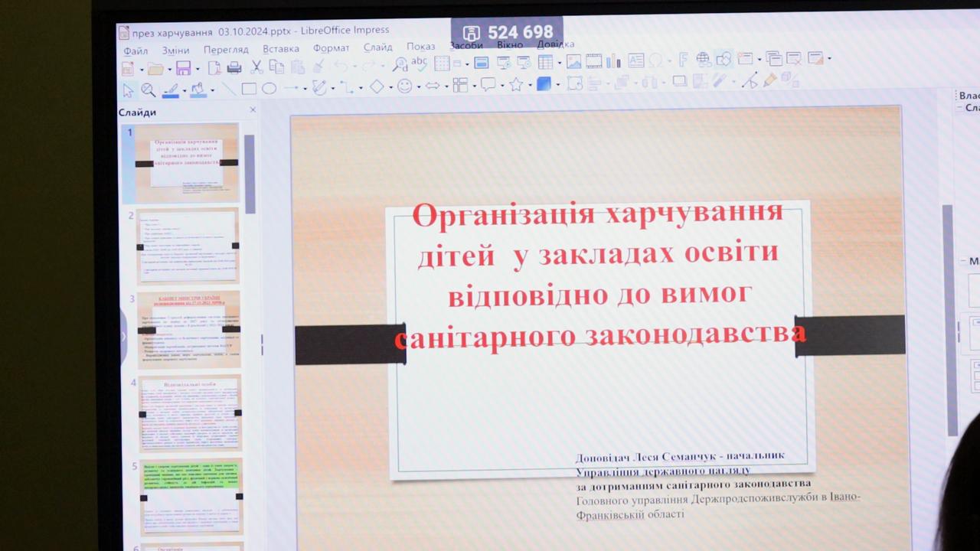The width and height of the screenshot is (980, 551).
Task: Select slide 4 Відповідальні особи thumbnail
Action: point(190,413)
